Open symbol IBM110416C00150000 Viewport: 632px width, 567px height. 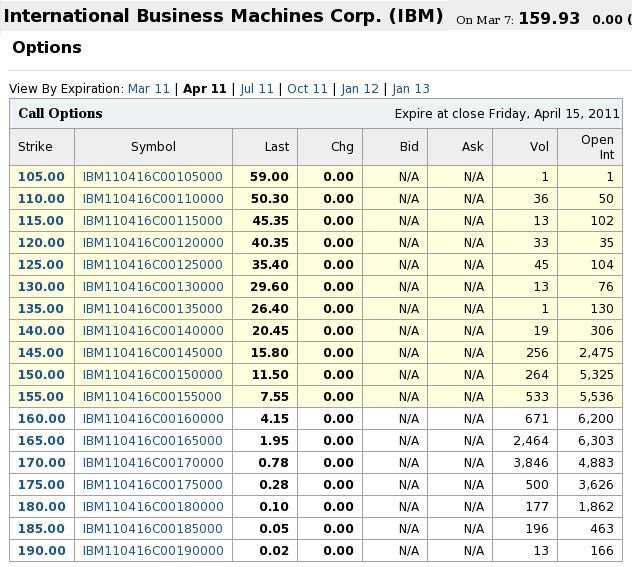[x=153, y=374]
